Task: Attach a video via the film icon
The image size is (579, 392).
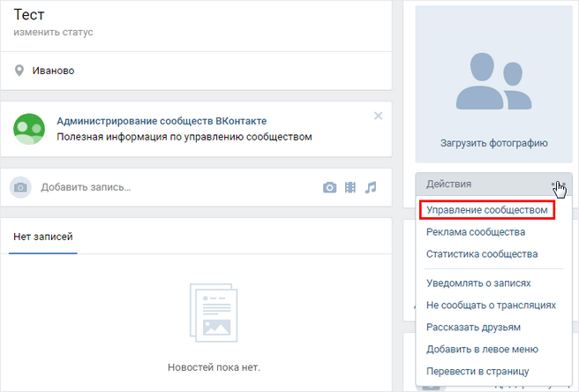Action: pos(350,187)
